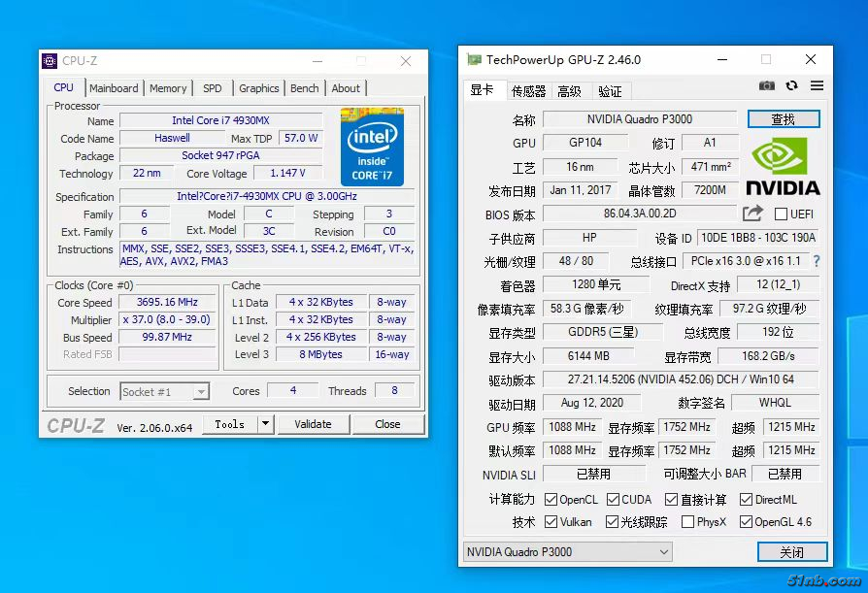Click the 6144 MB memory size value

click(588, 355)
